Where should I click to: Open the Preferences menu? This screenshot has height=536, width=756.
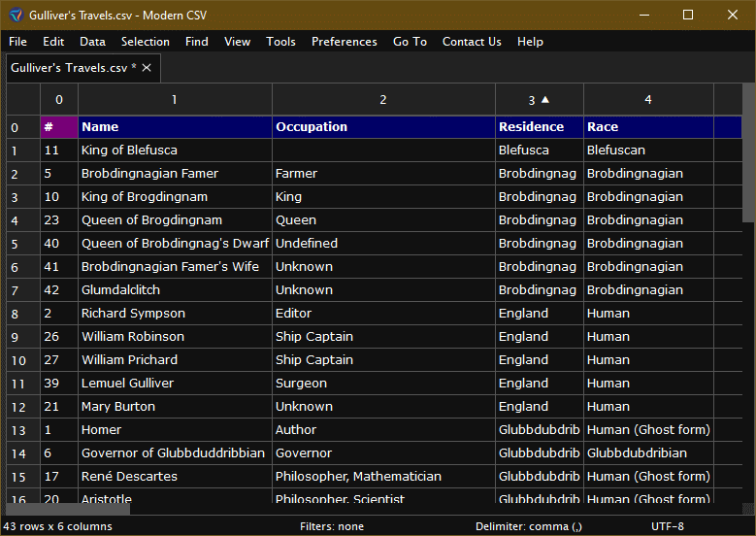pos(345,42)
